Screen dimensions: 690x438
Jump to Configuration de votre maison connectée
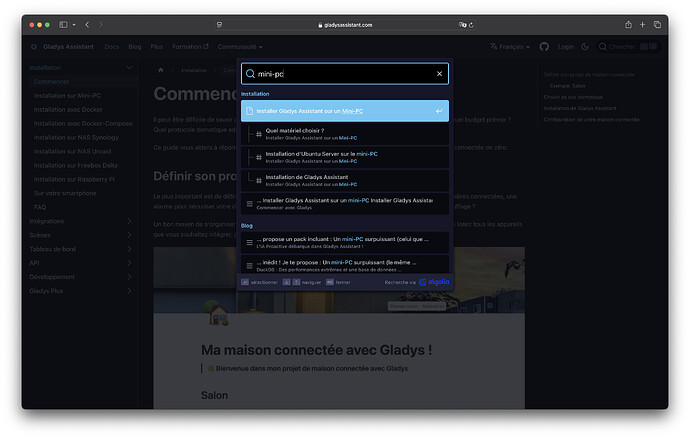[x=591, y=120]
